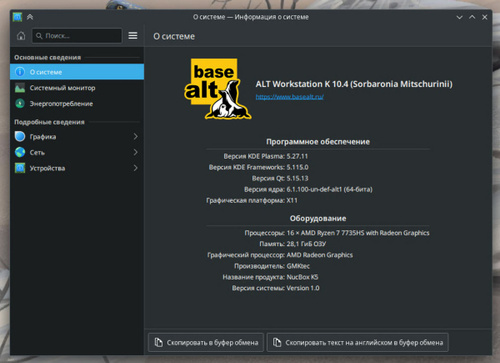Image resolution: width=500 pixels, height=363 pixels.
Task: Click the memory value 28,1 ГиБ ОЗУ
Action: (x=306, y=244)
